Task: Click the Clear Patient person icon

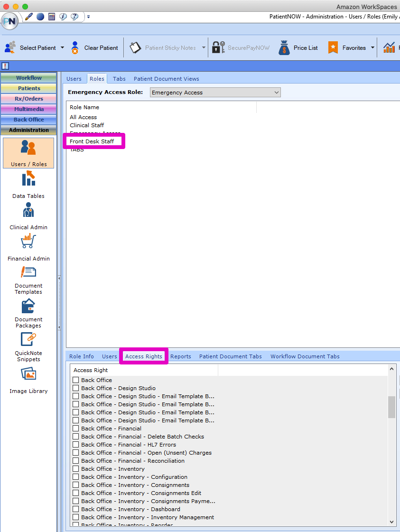Action: 75,47
